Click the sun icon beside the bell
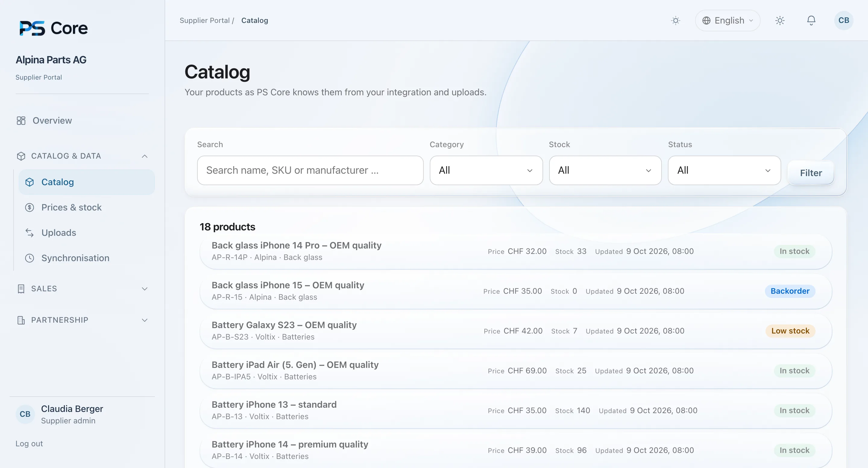 tap(780, 21)
